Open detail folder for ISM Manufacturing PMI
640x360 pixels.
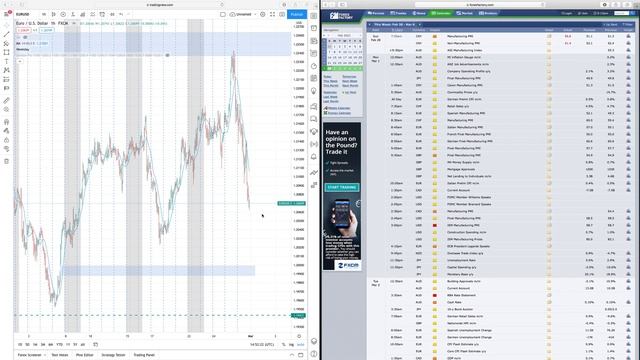[x=549, y=225]
